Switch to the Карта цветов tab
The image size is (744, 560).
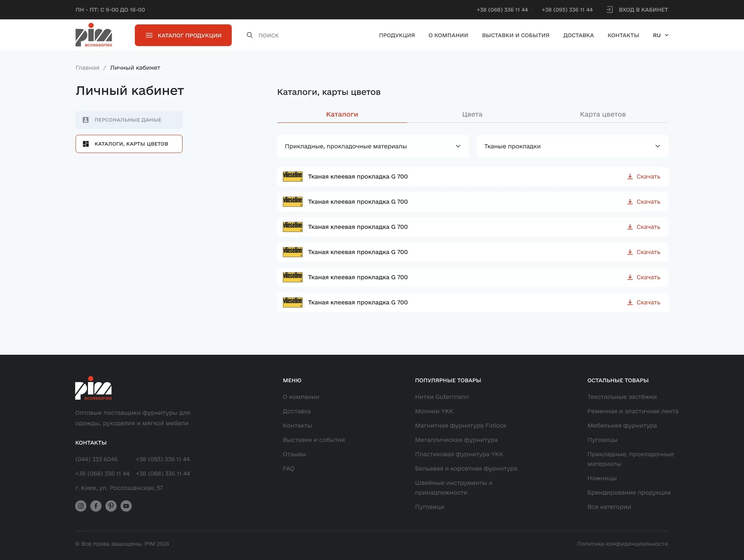(603, 114)
